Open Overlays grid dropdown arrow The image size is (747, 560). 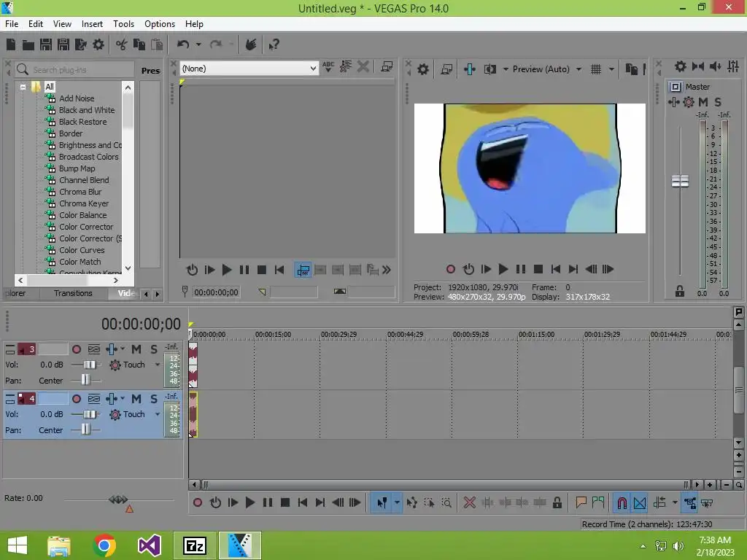(x=612, y=69)
